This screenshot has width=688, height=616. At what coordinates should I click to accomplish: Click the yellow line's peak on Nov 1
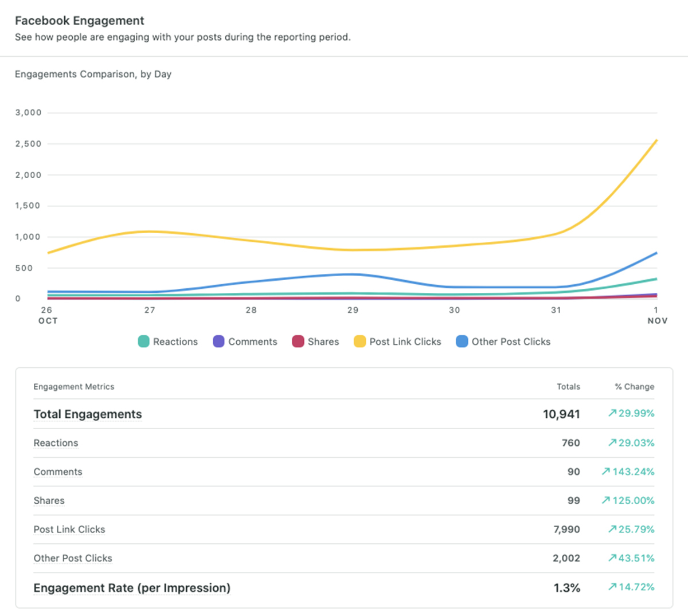click(x=657, y=140)
